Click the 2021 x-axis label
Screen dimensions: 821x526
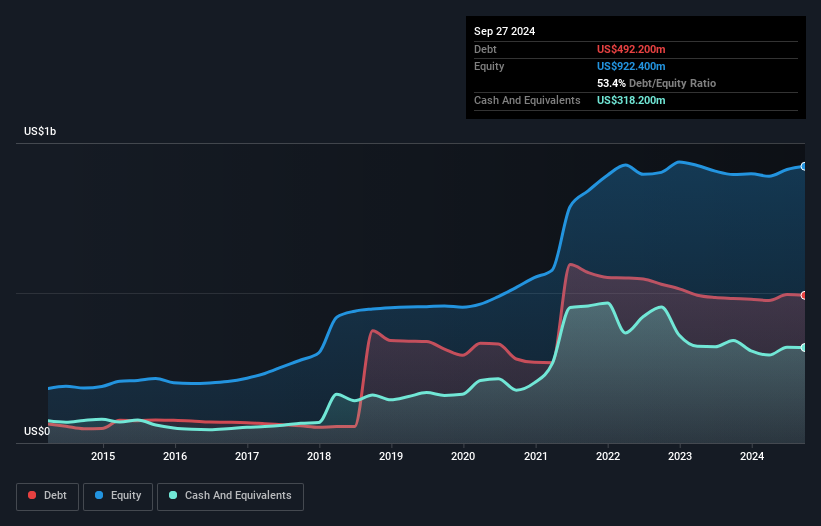point(536,456)
